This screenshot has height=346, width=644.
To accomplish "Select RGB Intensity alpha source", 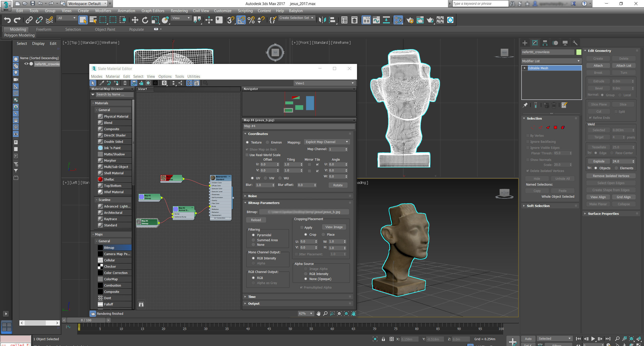I will 306,274.
